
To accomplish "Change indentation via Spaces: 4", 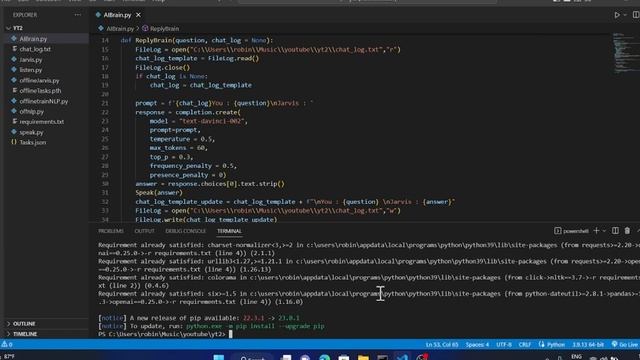I will click(477, 345).
